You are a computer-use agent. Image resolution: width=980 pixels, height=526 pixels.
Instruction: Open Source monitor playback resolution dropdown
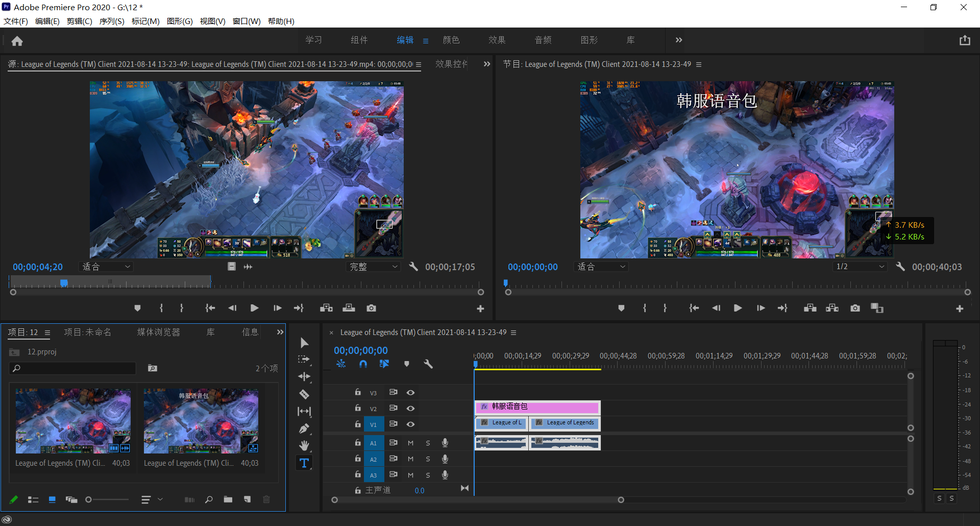373,267
